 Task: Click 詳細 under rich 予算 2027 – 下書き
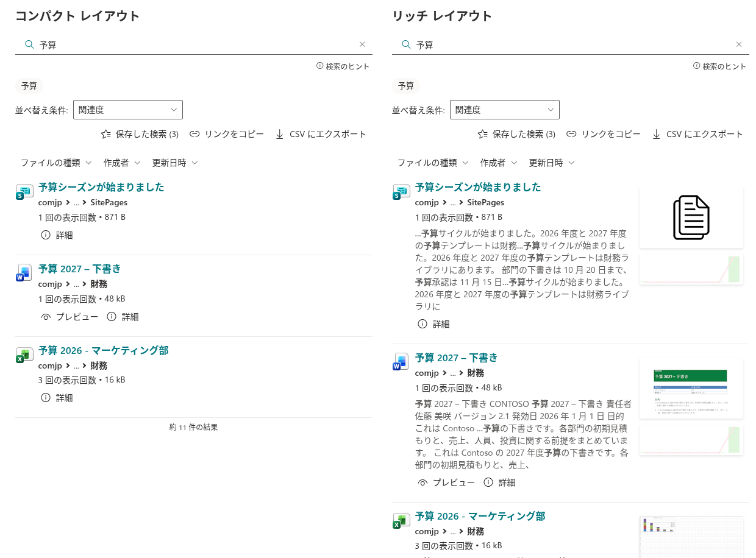[499, 482]
